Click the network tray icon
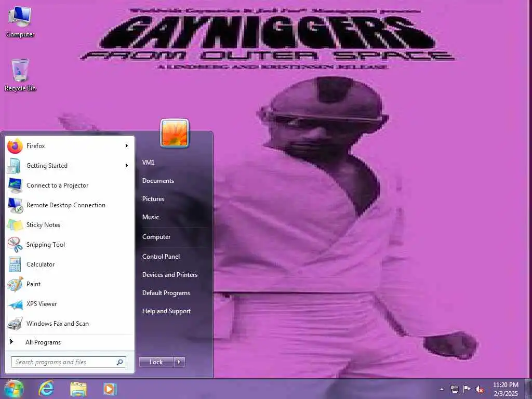The width and height of the screenshot is (532, 399). (454, 389)
